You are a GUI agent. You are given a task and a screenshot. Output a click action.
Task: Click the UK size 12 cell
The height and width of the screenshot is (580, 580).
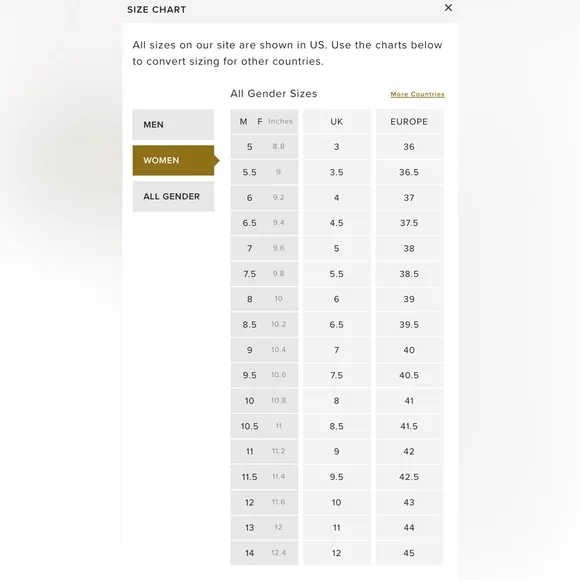coord(337,553)
